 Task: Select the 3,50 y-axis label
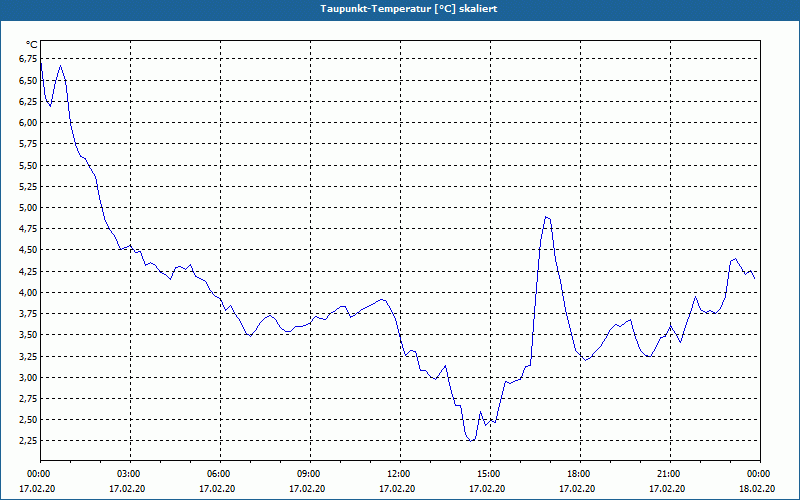[x=30, y=335]
